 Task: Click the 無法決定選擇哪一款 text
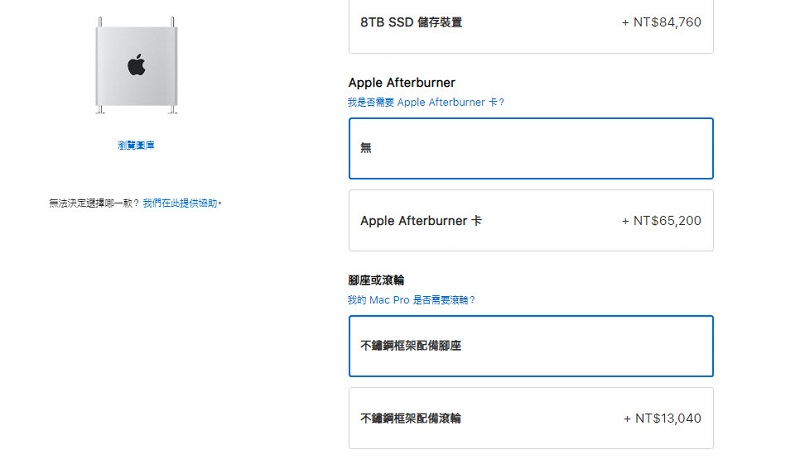(94, 203)
